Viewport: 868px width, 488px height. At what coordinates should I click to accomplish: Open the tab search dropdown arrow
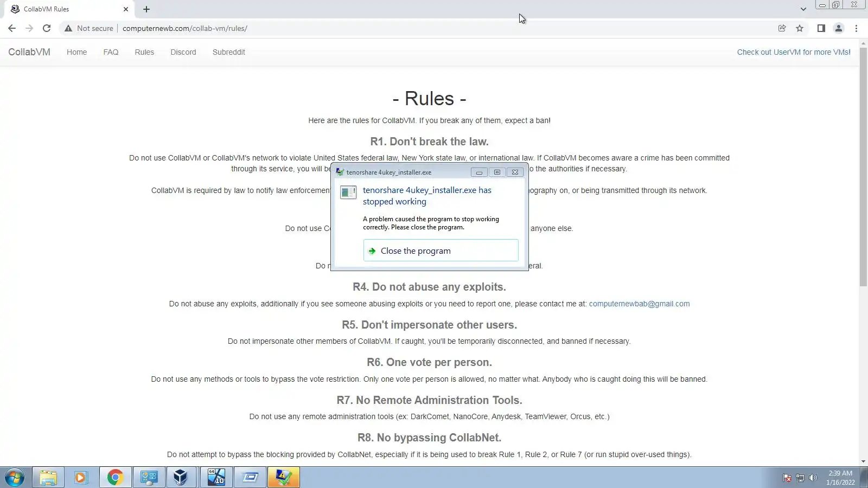point(803,9)
